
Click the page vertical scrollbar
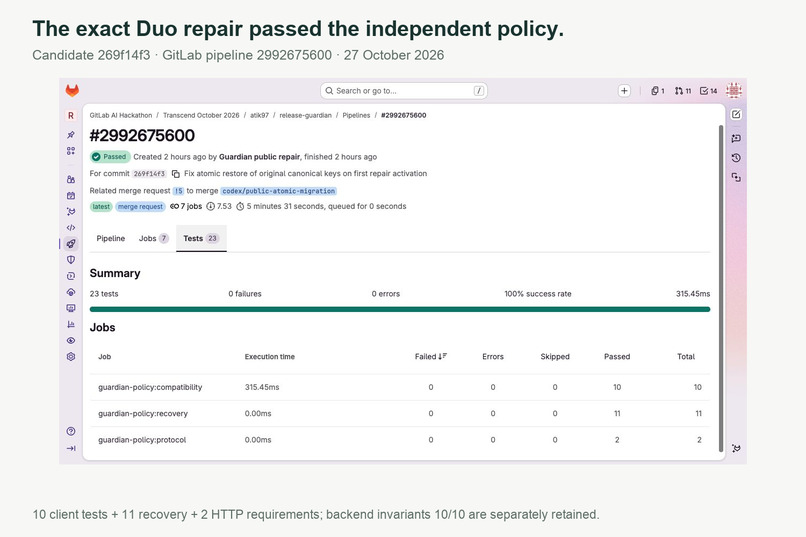721,288
